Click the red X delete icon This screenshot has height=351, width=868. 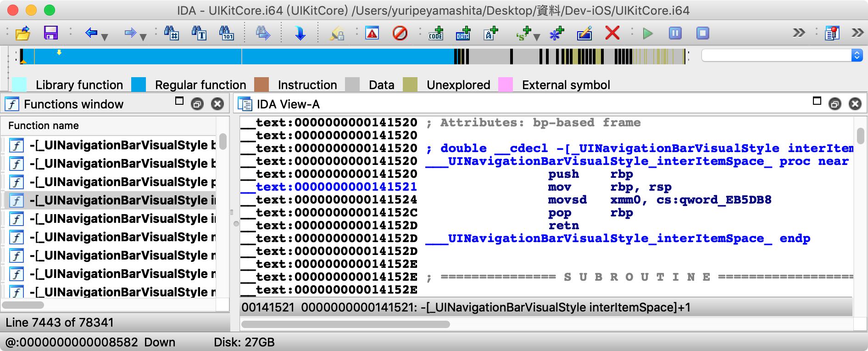pyautogui.click(x=612, y=34)
